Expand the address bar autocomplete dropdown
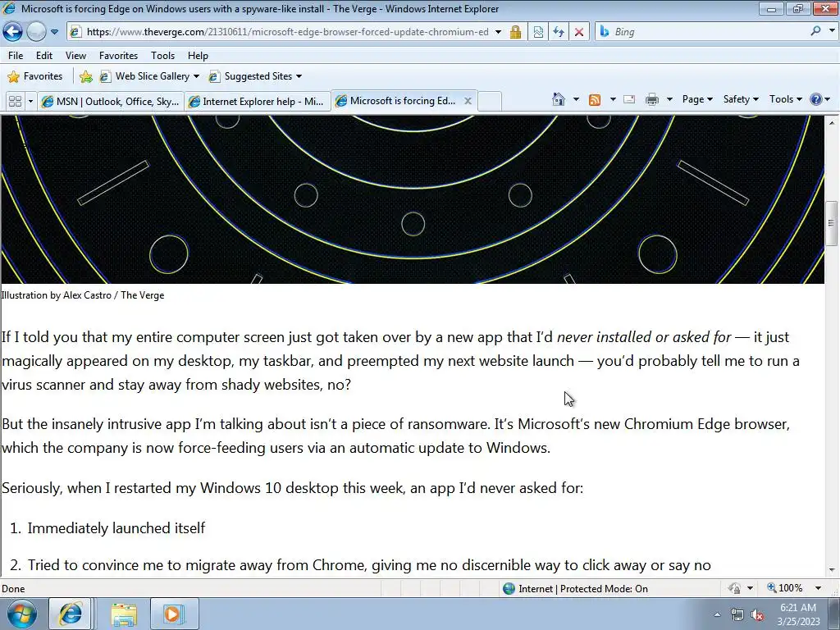The width and height of the screenshot is (840, 630). point(498,32)
